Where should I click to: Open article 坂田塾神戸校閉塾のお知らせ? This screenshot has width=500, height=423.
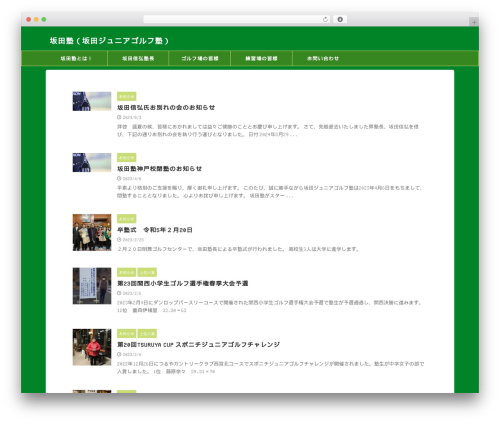159,169
